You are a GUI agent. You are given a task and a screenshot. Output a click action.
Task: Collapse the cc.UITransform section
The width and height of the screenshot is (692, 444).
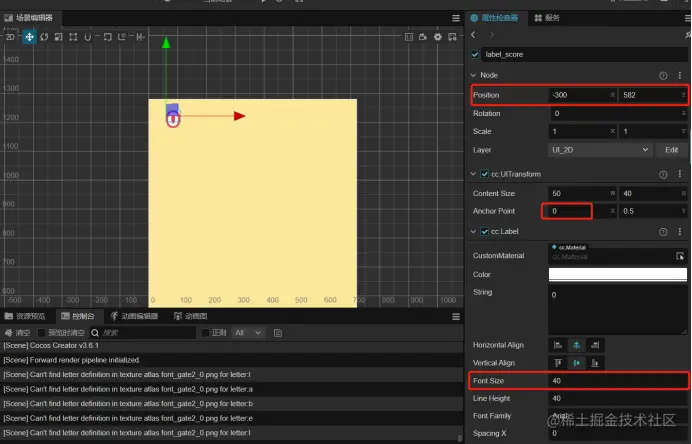[474, 174]
